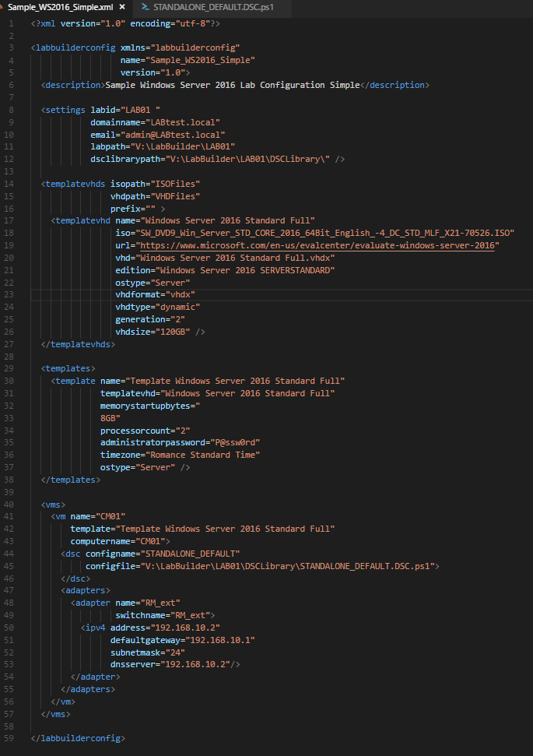The width and height of the screenshot is (533, 756).
Task: Click the email "admin@LABtest.local" value
Action: point(173,135)
